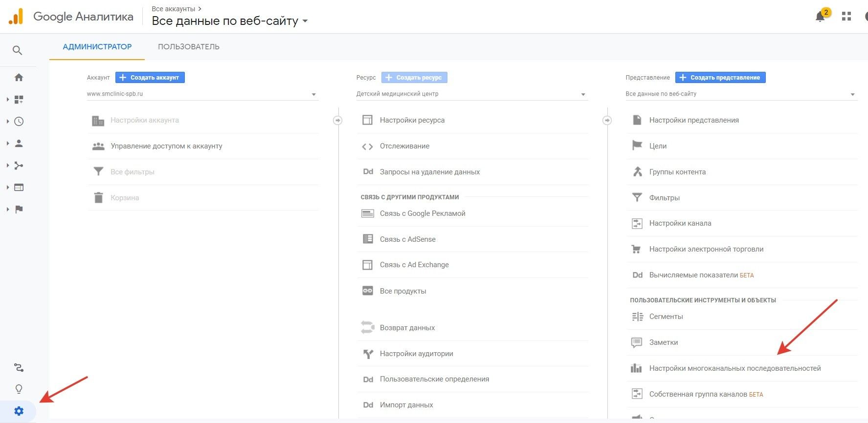The image size is (868, 423).
Task: Open the account dropdown www.smclinic-spb.ru
Action: pyautogui.click(x=202, y=94)
